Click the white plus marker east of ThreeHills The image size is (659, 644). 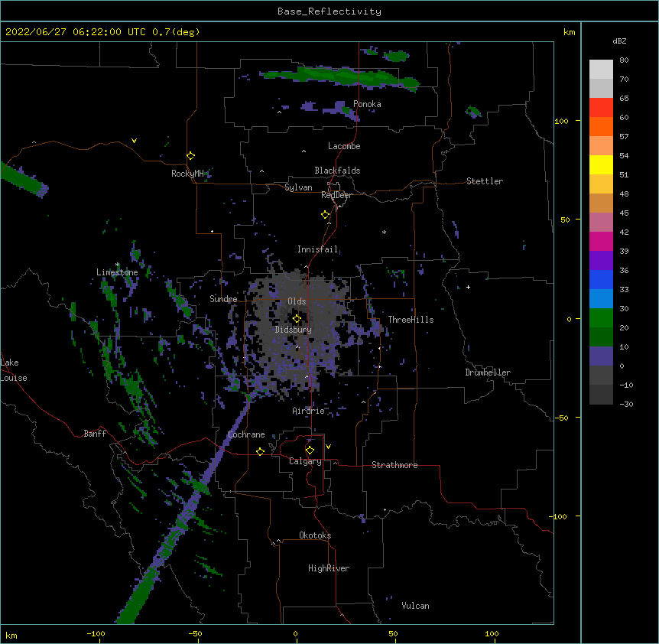[468, 287]
